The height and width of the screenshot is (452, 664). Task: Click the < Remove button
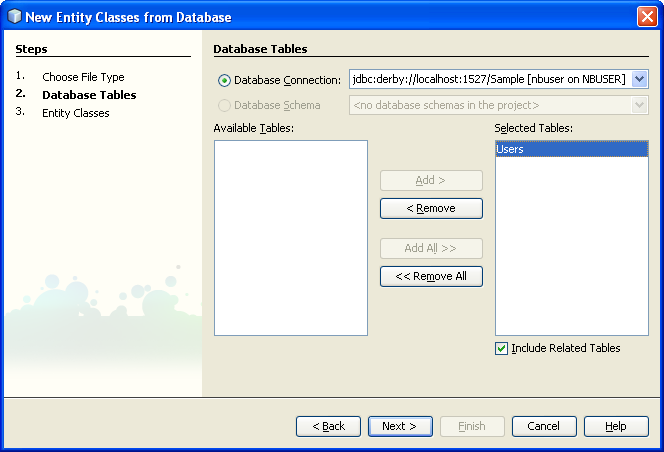point(431,208)
